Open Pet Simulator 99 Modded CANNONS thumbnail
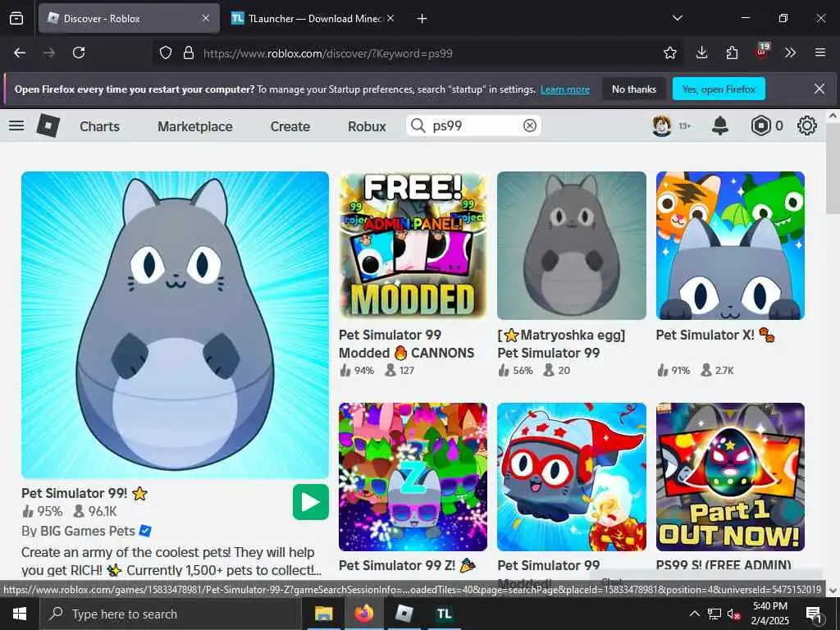This screenshot has height=630, width=840. (413, 245)
